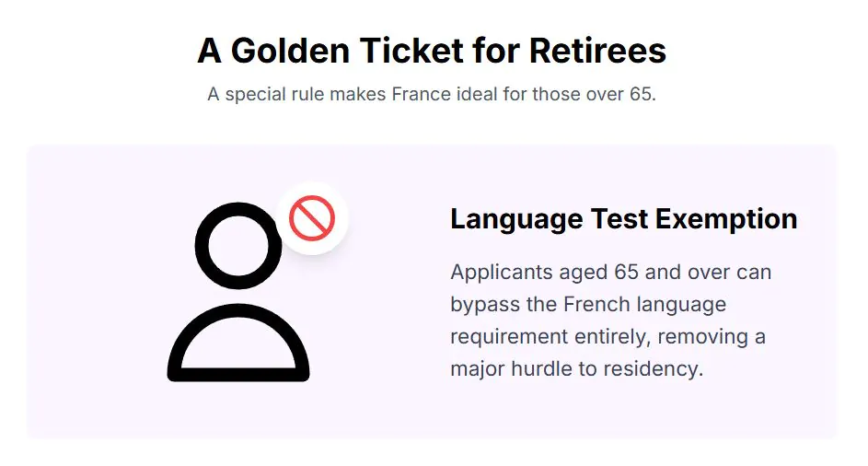
Task: Click the subtitle about France being ideal
Action: 432,95
